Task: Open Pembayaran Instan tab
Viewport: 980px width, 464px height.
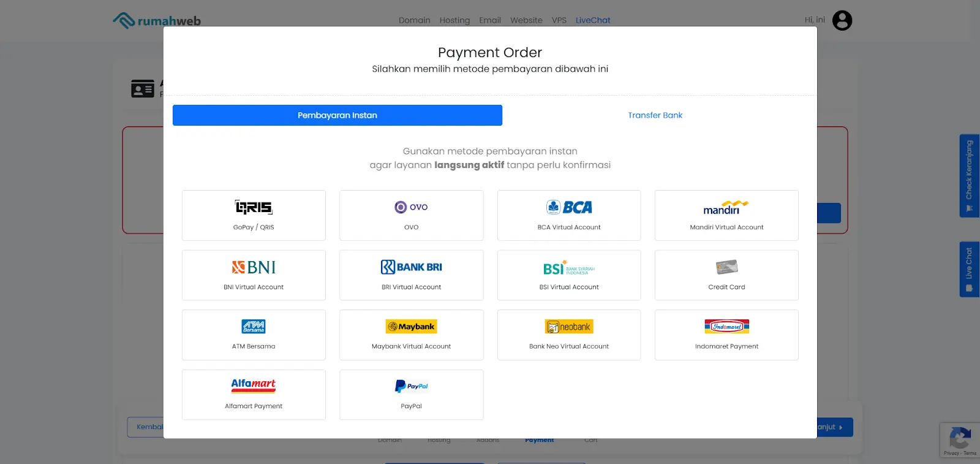Action: click(337, 115)
